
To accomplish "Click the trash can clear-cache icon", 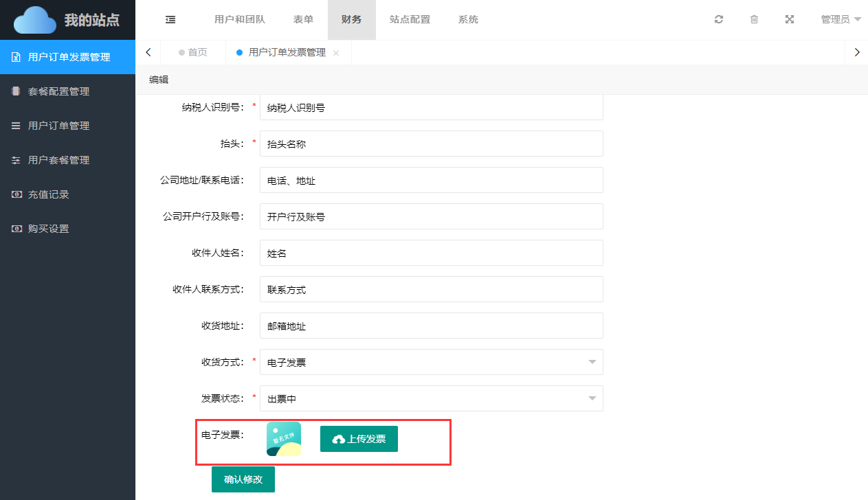I will (x=754, y=20).
